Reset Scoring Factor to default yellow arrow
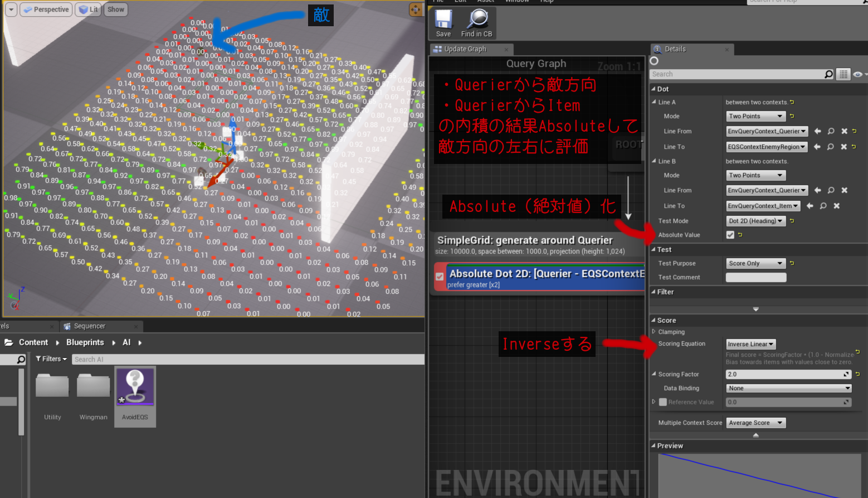 coord(857,374)
